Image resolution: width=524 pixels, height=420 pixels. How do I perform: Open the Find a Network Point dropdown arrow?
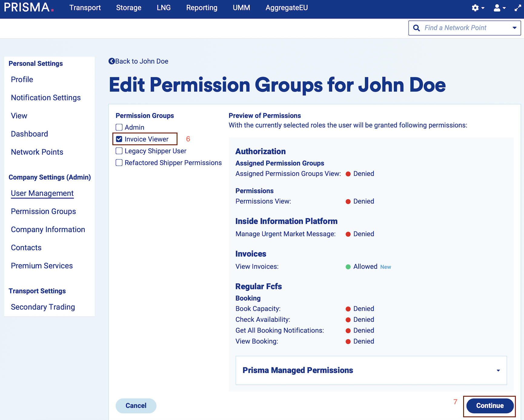pyautogui.click(x=514, y=28)
